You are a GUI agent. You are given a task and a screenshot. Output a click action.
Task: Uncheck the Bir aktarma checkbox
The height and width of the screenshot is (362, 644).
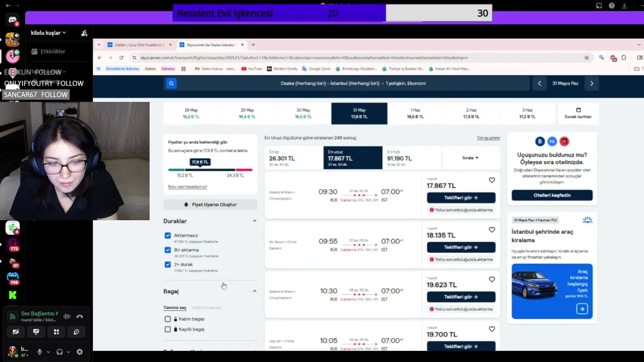point(168,250)
